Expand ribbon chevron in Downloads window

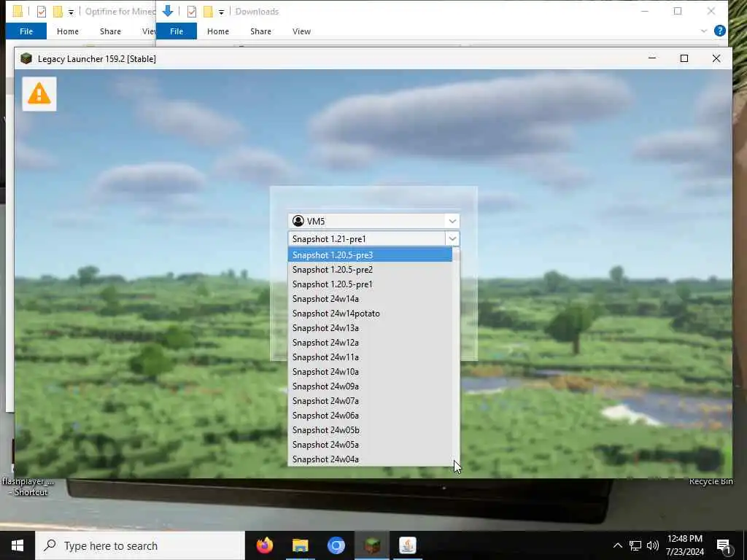click(704, 31)
